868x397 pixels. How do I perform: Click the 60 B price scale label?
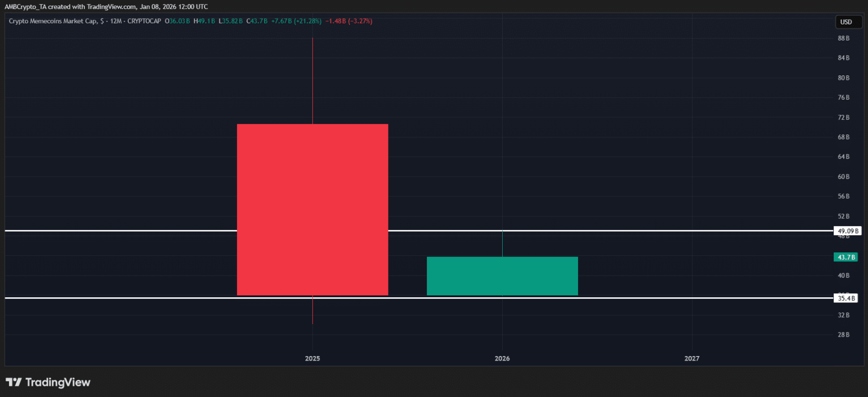pyautogui.click(x=843, y=177)
